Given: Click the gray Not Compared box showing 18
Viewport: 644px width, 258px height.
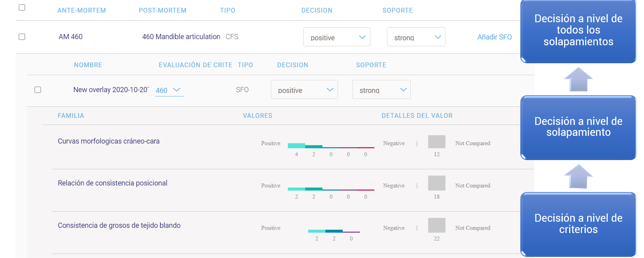Looking at the screenshot, I should tap(436, 183).
